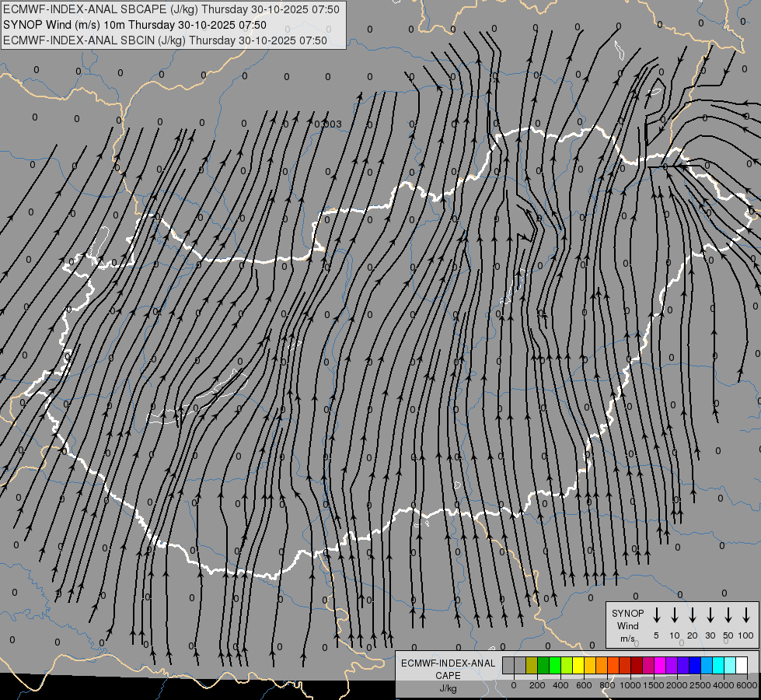Select the first gray CAPE legend swatch

pyautogui.click(x=508, y=665)
